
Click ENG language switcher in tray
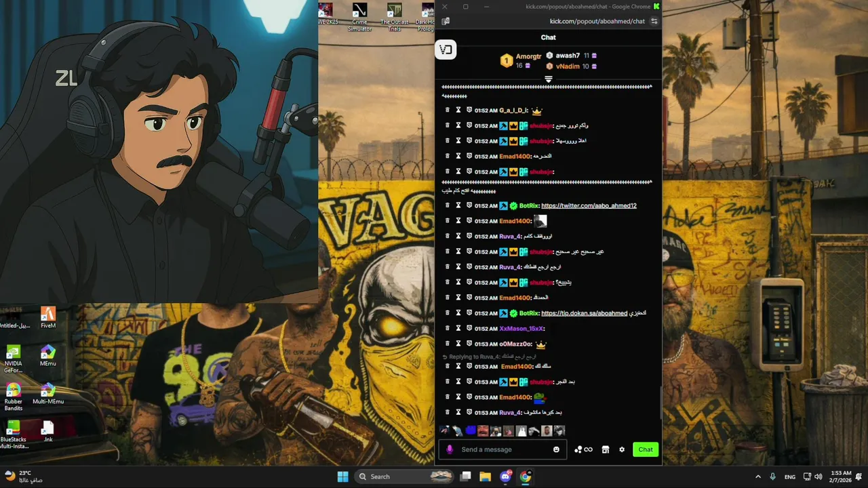pos(790,476)
